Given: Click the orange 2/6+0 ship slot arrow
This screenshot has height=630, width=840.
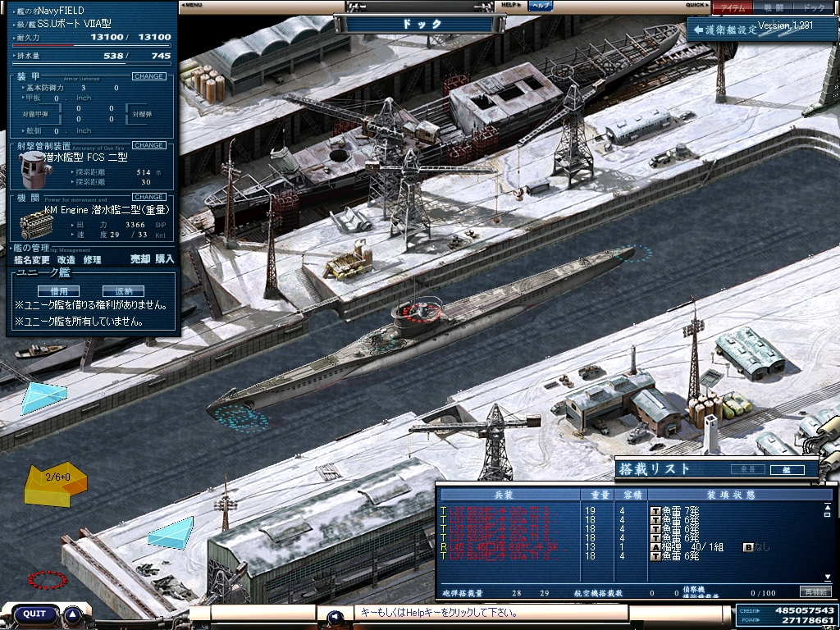Looking at the screenshot, I should tap(55, 484).
